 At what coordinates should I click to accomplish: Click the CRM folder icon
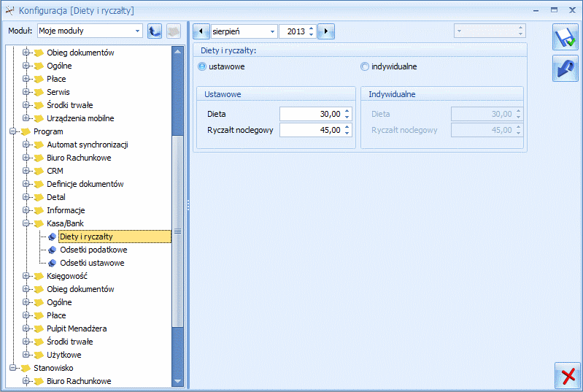(x=39, y=171)
